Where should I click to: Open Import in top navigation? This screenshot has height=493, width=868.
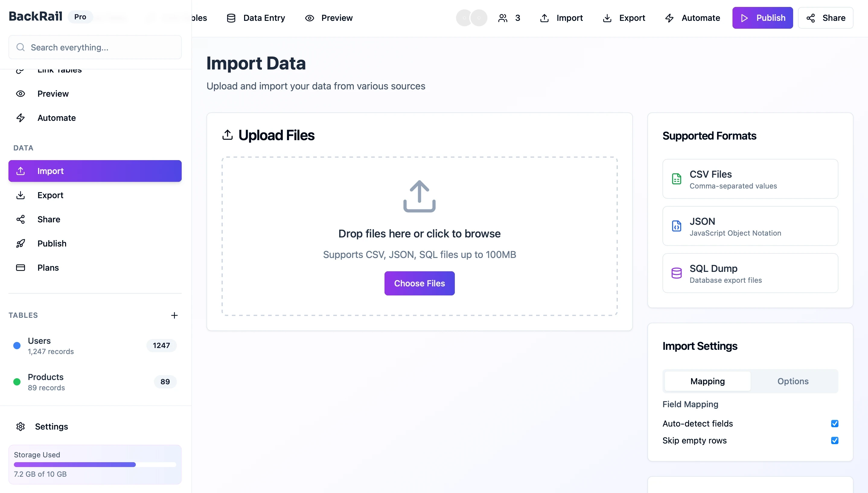562,18
